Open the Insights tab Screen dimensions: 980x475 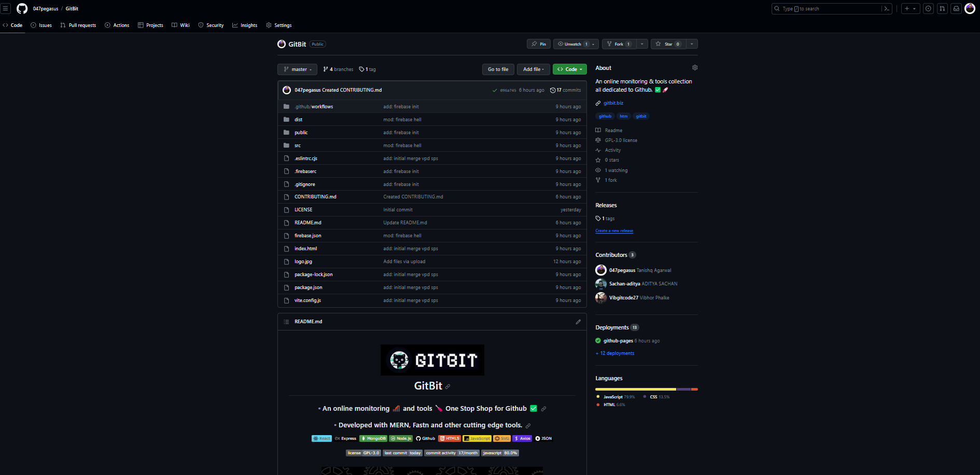[x=245, y=25]
